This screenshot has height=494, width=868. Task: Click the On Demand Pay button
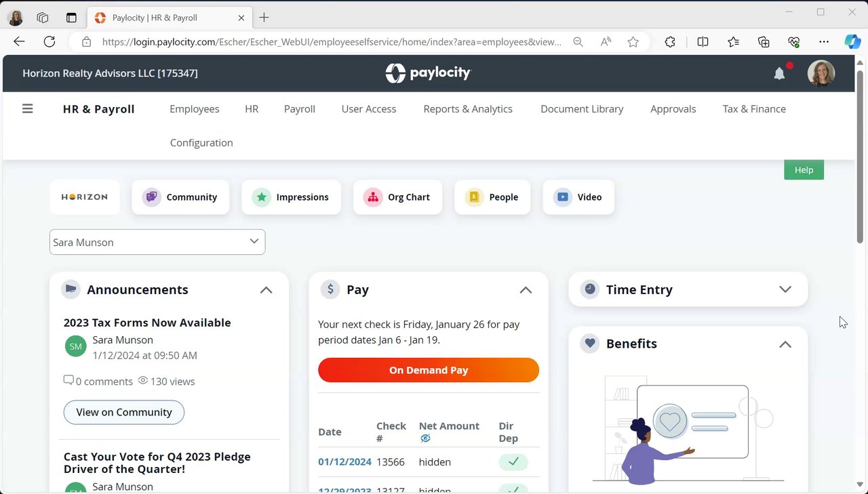(429, 370)
